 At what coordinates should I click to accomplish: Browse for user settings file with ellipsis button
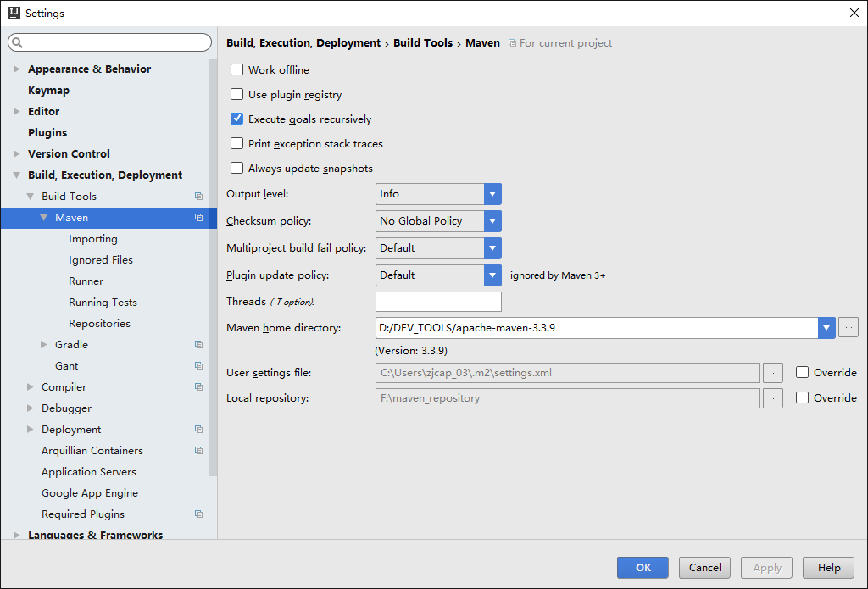773,373
